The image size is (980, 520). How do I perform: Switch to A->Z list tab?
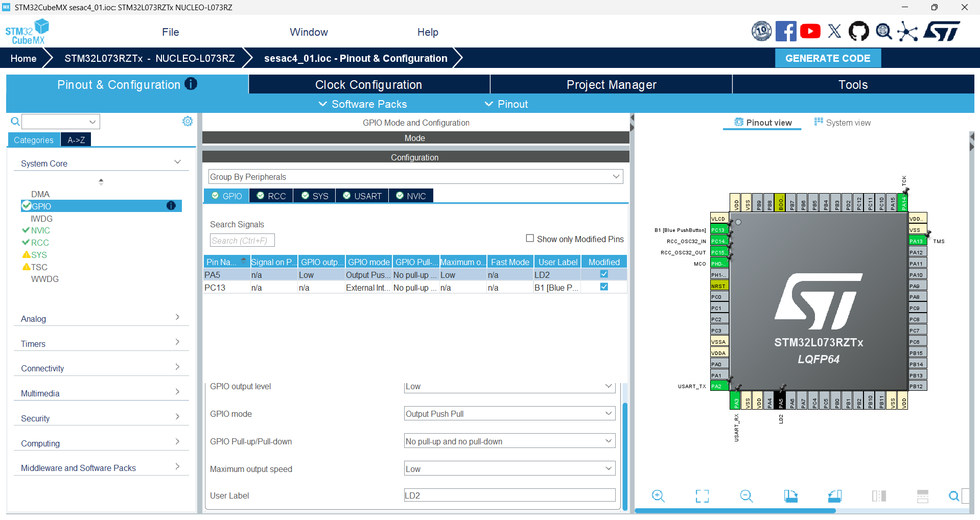click(x=76, y=139)
